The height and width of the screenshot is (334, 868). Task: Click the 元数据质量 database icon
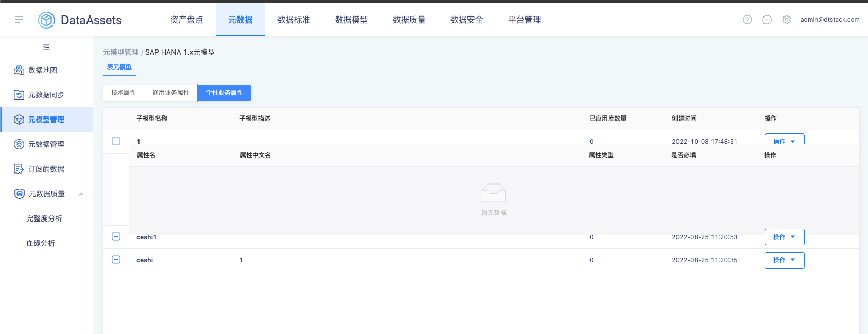pyautogui.click(x=19, y=194)
